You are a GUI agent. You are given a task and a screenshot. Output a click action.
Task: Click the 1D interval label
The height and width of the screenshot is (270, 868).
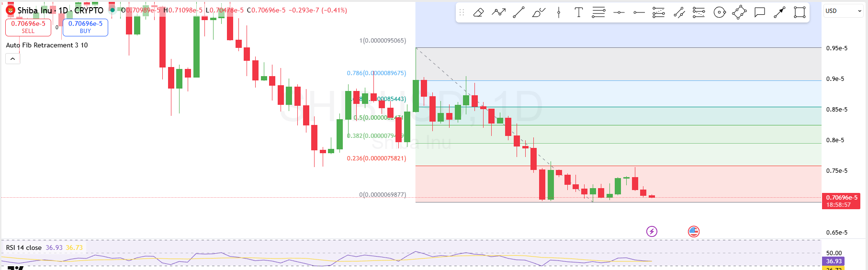[x=63, y=11]
